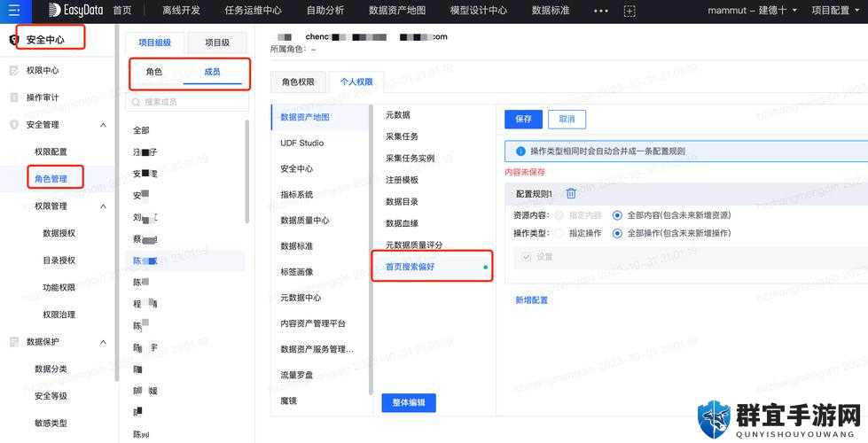Click the 权限中心 sidebar icon
868x443 pixels.
point(14,71)
